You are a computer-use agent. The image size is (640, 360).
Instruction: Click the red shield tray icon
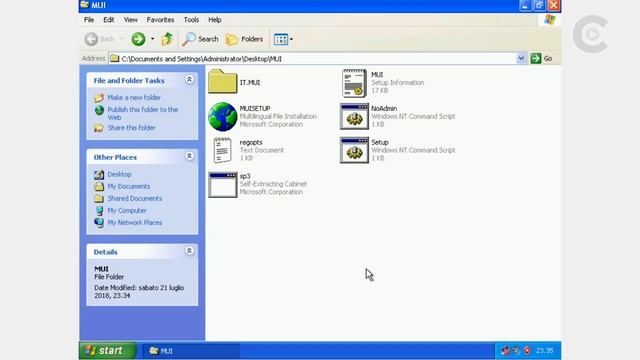click(x=527, y=351)
